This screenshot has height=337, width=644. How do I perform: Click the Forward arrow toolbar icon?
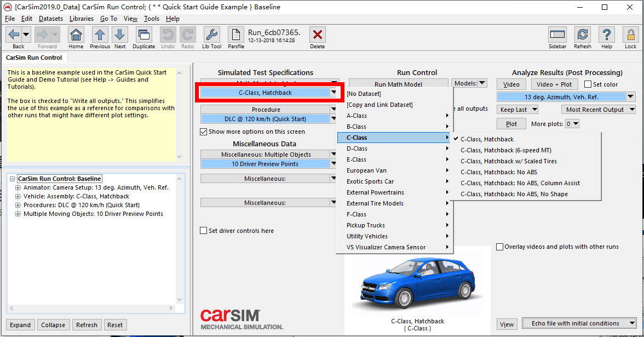[42, 35]
